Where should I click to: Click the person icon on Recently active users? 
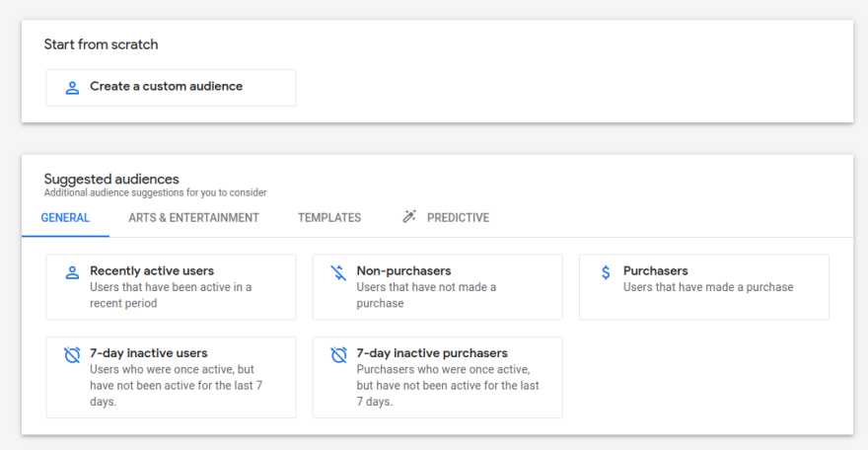click(72, 272)
